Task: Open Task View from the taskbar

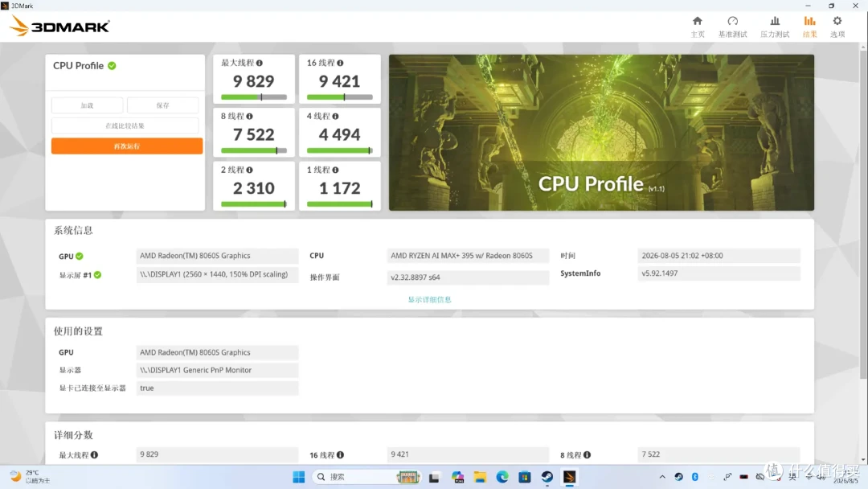Action: tap(434, 477)
